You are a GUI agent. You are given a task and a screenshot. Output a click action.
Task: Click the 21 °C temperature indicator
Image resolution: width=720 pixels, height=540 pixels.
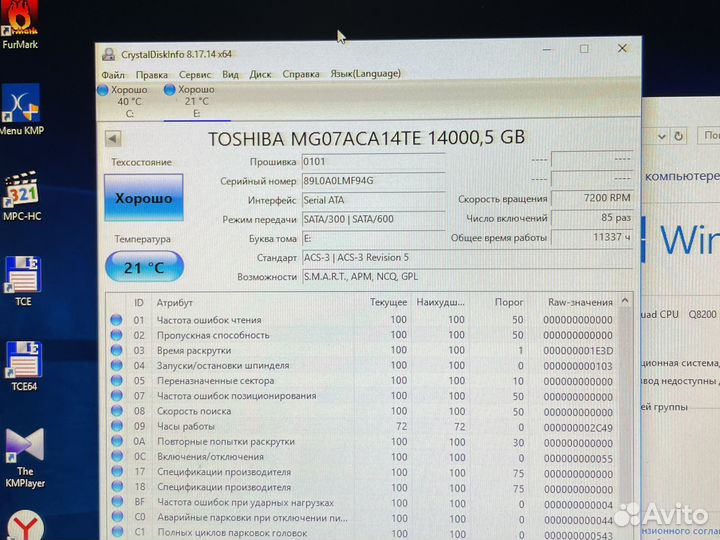pyautogui.click(x=144, y=267)
